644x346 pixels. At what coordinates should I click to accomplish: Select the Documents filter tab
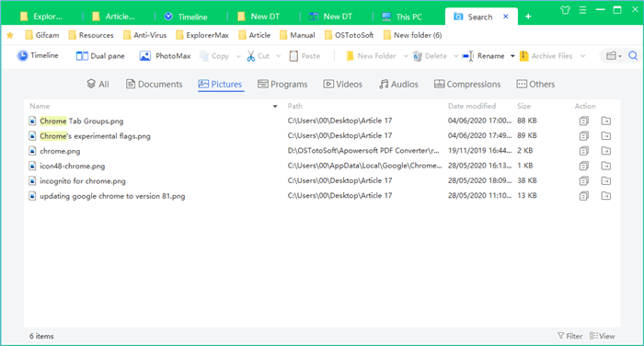pos(154,85)
